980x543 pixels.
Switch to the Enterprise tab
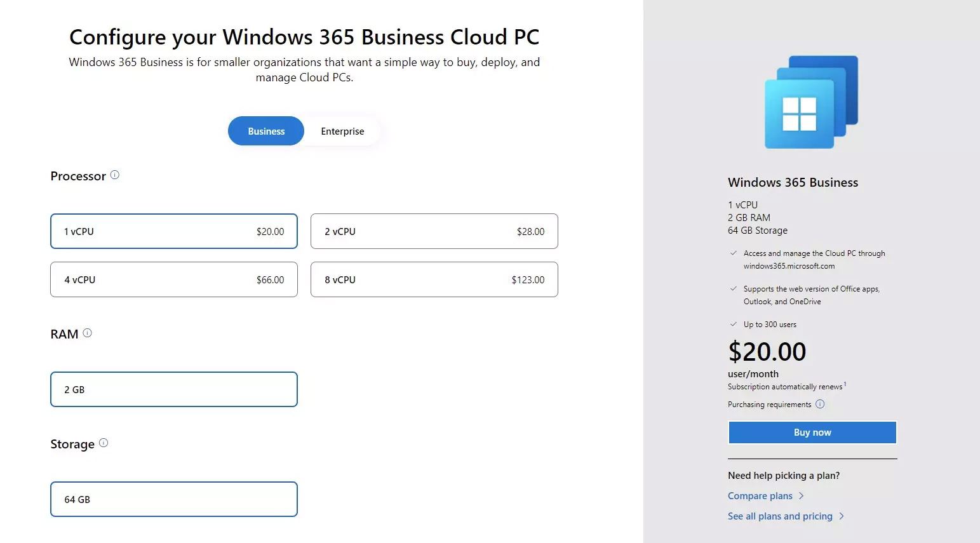click(x=342, y=131)
